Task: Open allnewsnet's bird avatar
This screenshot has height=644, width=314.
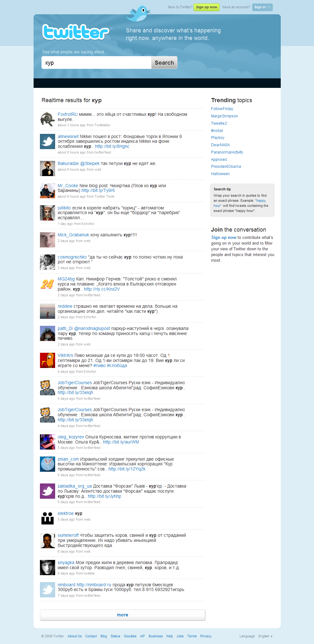Action: pos(48,141)
